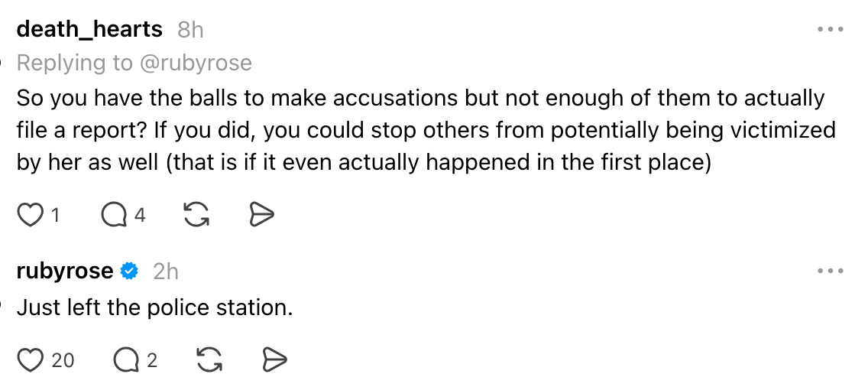View the 20 likes count on rubyrose's reply

[63, 359]
